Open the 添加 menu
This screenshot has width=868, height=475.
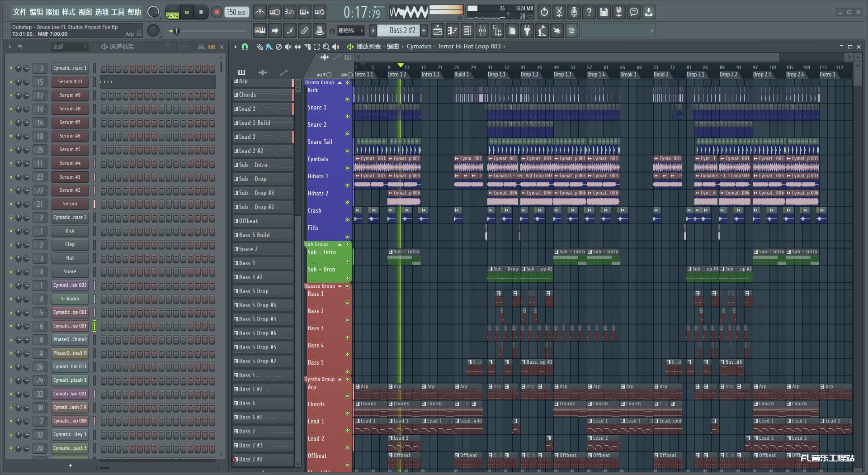click(x=52, y=12)
